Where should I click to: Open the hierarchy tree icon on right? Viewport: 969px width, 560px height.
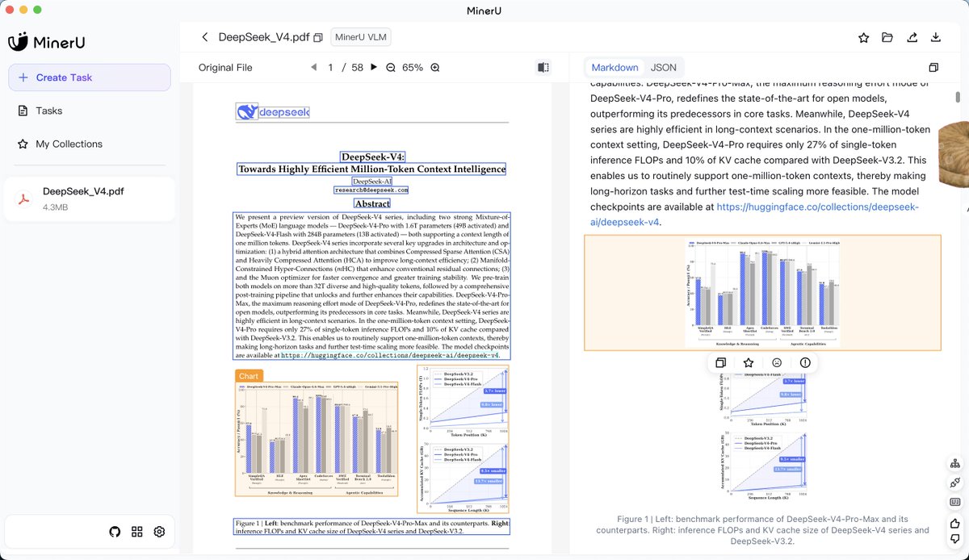tap(955, 464)
